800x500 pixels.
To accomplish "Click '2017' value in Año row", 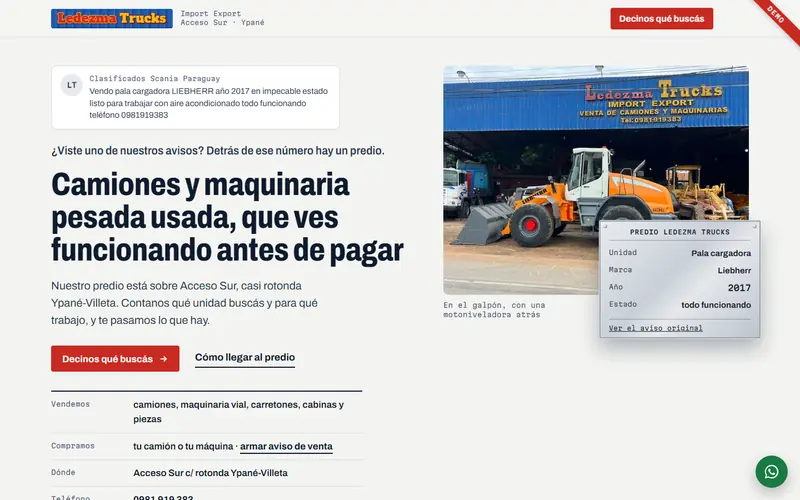I will pyautogui.click(x=739, y=288).
